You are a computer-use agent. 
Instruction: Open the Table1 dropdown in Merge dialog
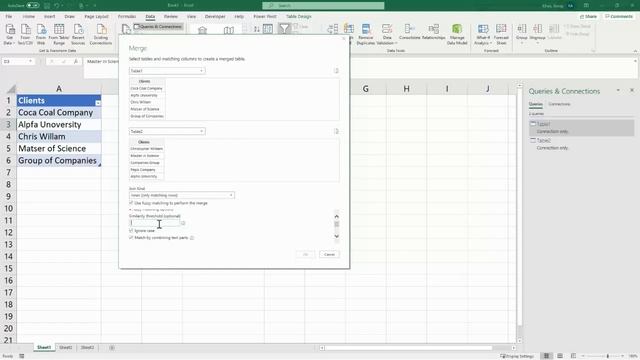point(167,71)
